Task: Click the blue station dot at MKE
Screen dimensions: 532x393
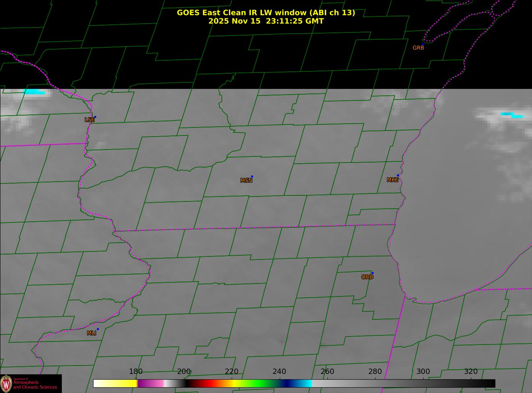Action: [398, 176]
